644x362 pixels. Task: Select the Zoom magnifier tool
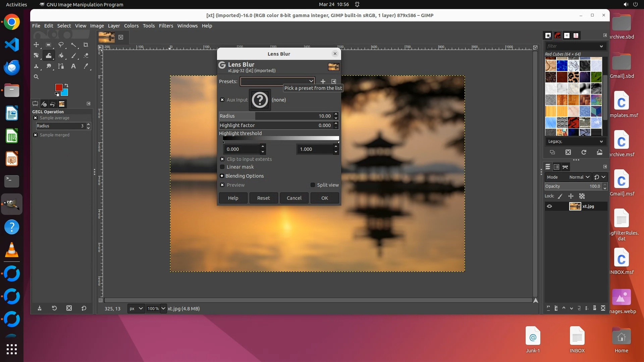pyautogui.click(x=36, y=77)
